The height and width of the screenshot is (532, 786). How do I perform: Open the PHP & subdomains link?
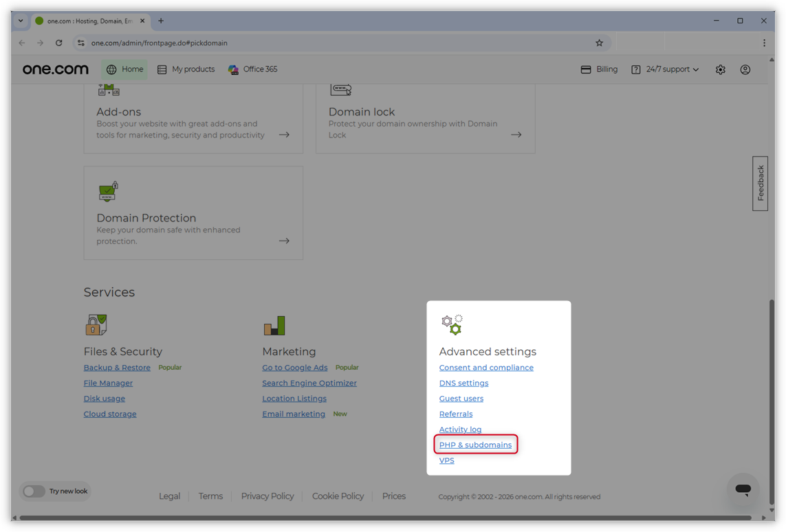click(x=476, y=444)
